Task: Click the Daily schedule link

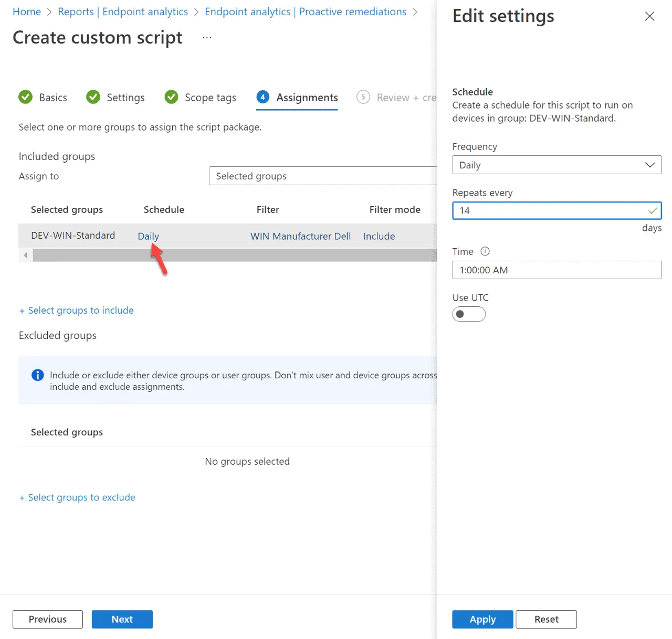Action: pos(149,236)
